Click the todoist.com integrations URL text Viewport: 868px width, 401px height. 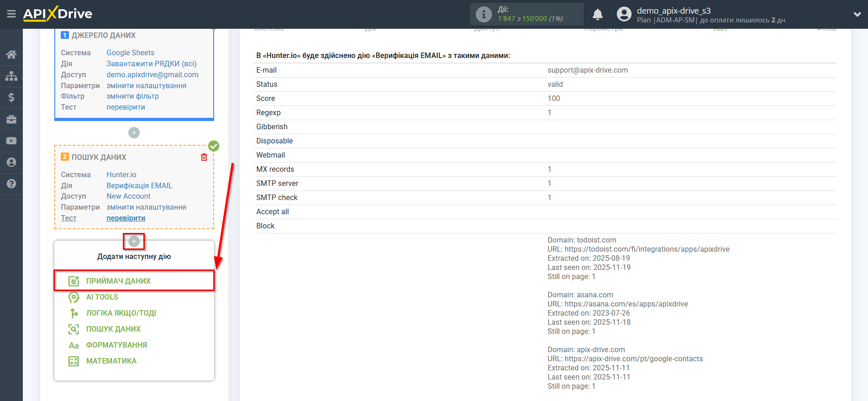click(638, 249)
